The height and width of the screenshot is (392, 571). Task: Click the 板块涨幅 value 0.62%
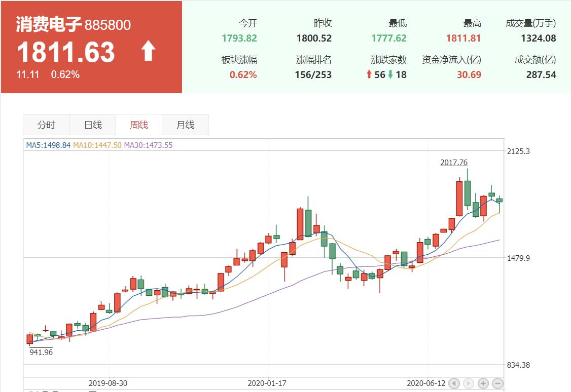pos(243,74)
